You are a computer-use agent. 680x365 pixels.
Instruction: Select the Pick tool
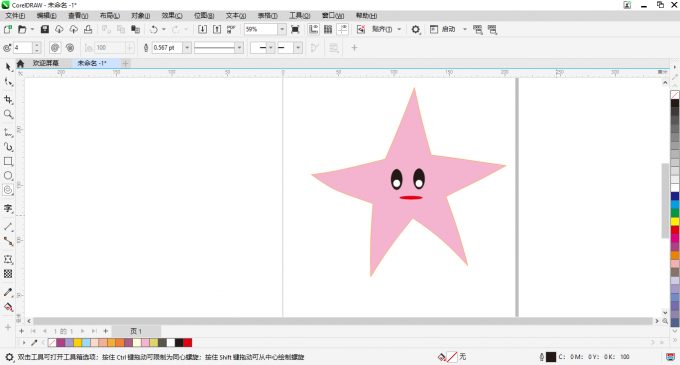pyautogui.click(x=8, y=67)
